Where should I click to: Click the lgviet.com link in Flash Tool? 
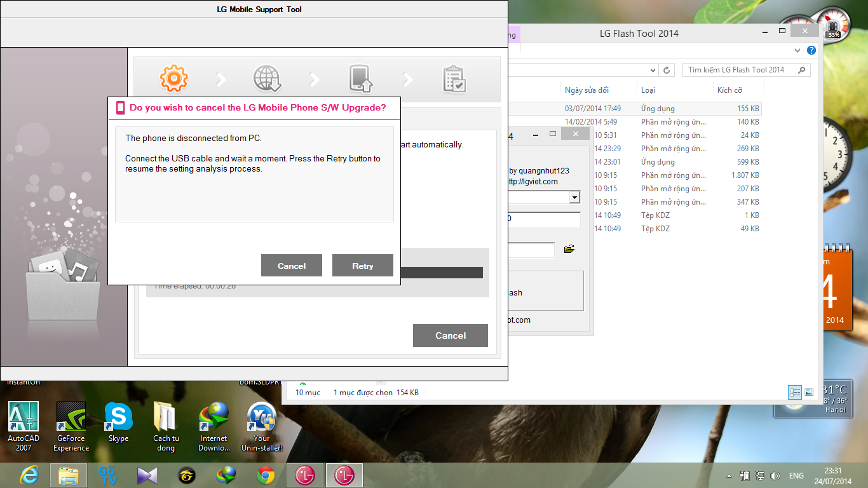(x=534, y=182)
